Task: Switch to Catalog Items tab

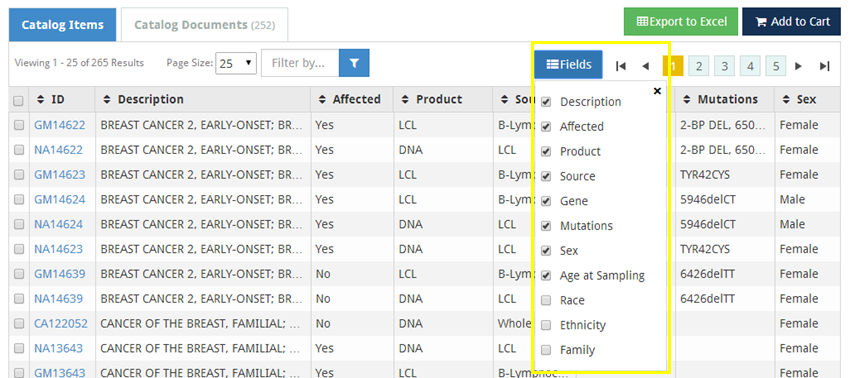Action: (62, 25)
